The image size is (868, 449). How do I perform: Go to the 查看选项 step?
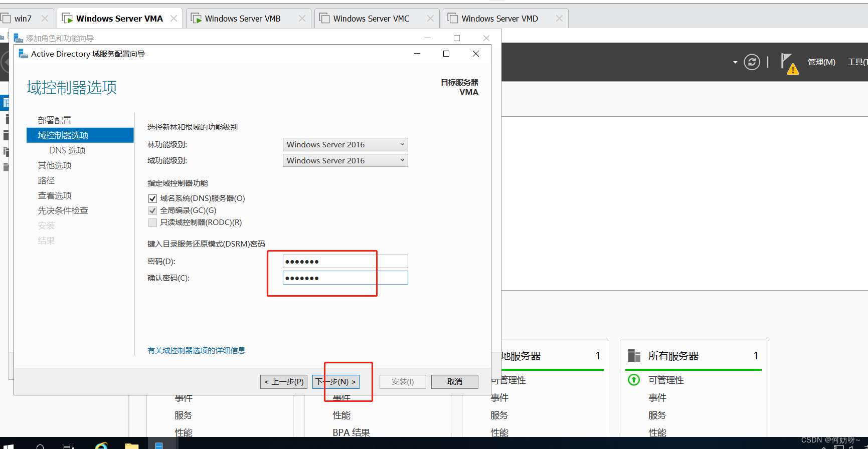point(55,195)
